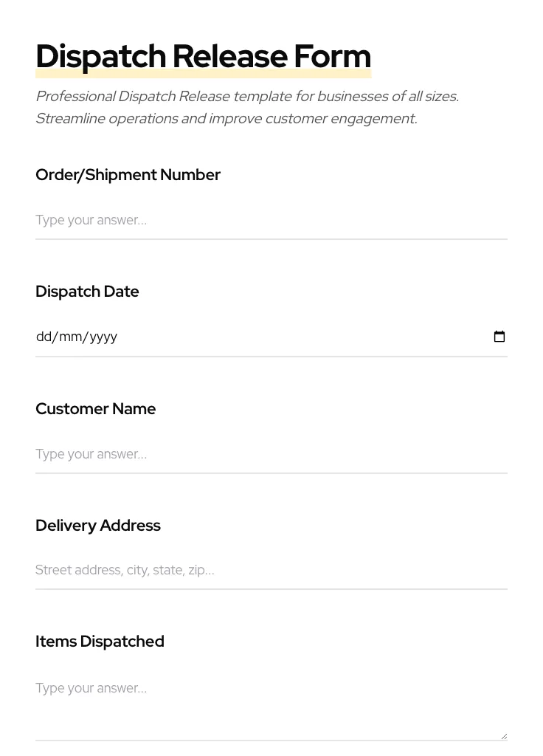Focus the Delivery Address input
The width and height of the screenshot is (543, 756).
[271, 570]
